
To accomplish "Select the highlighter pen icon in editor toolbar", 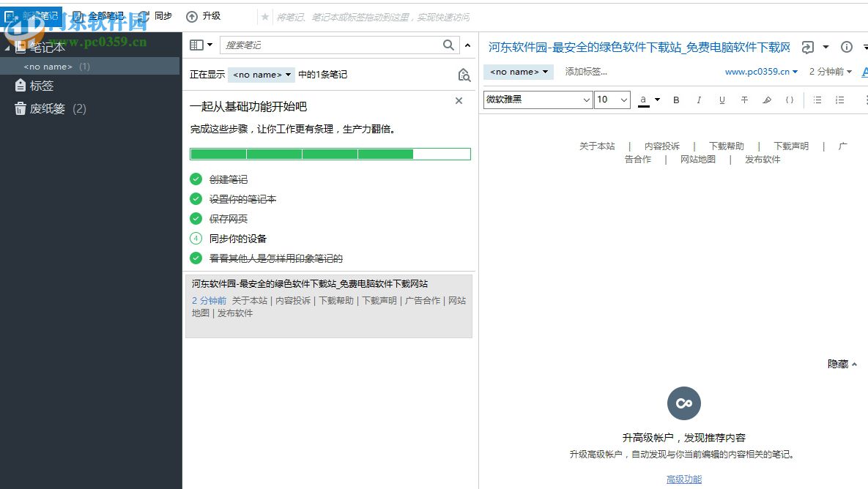I will 768,100.
